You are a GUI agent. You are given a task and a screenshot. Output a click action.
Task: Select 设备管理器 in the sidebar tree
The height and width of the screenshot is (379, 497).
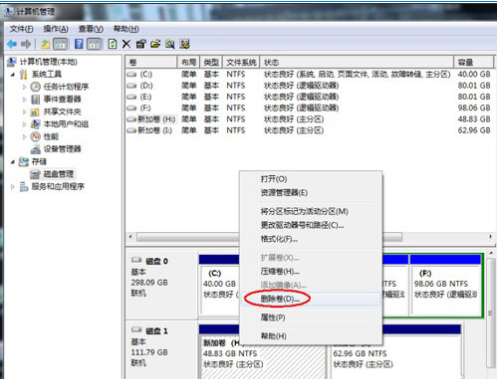(x=62, y=149)
